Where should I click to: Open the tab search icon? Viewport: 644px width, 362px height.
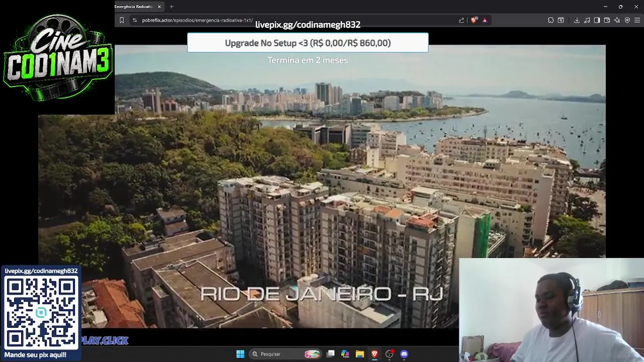pyautogui.click(x=560, y=20)
